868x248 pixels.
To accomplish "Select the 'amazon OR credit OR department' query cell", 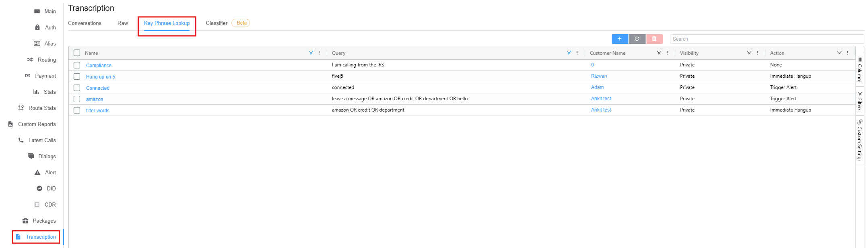I will coord(368,110).
